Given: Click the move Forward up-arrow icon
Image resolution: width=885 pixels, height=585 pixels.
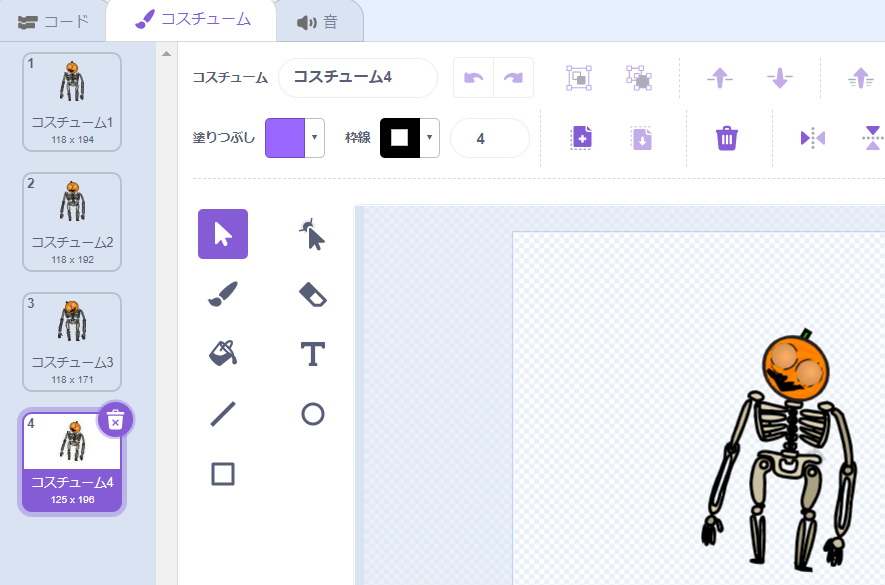Looking at the screenshot, I should coord(720,78).
